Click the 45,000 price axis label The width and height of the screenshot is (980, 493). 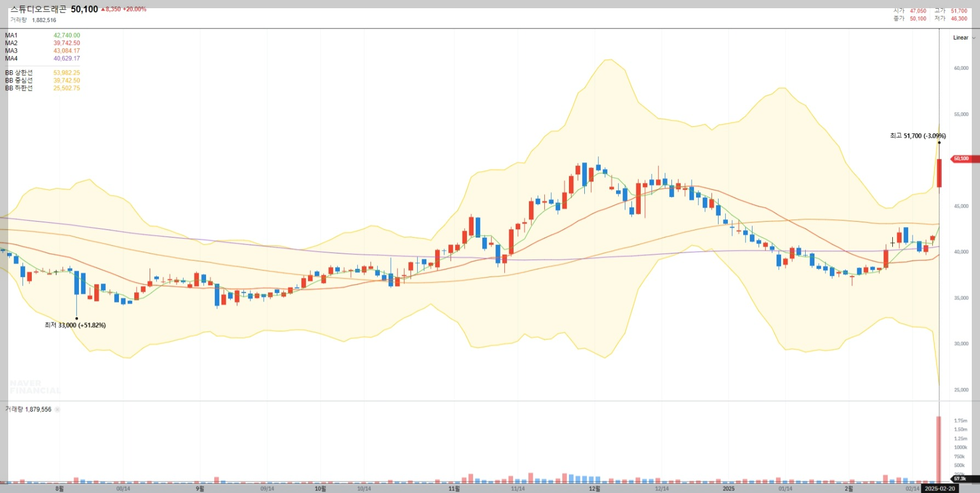tap(961, 206)
